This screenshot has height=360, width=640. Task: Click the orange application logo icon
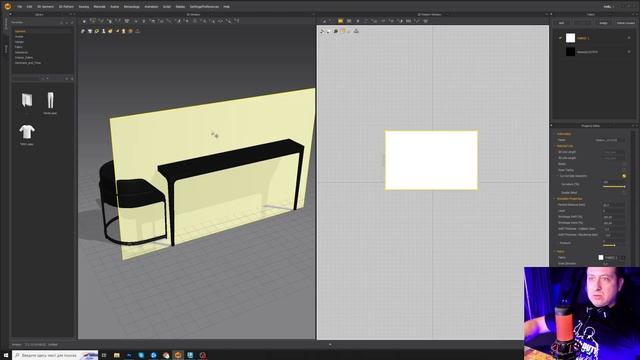[7, 6]
